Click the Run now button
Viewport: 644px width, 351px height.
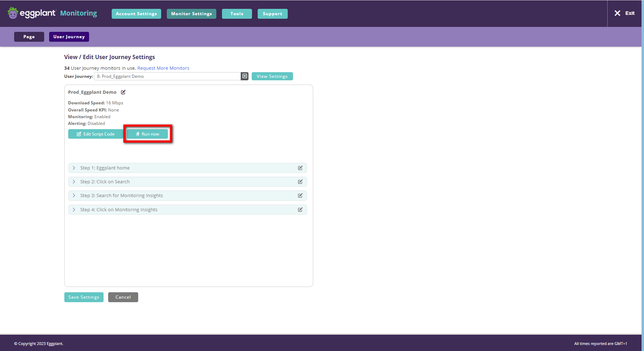(147, 134)
